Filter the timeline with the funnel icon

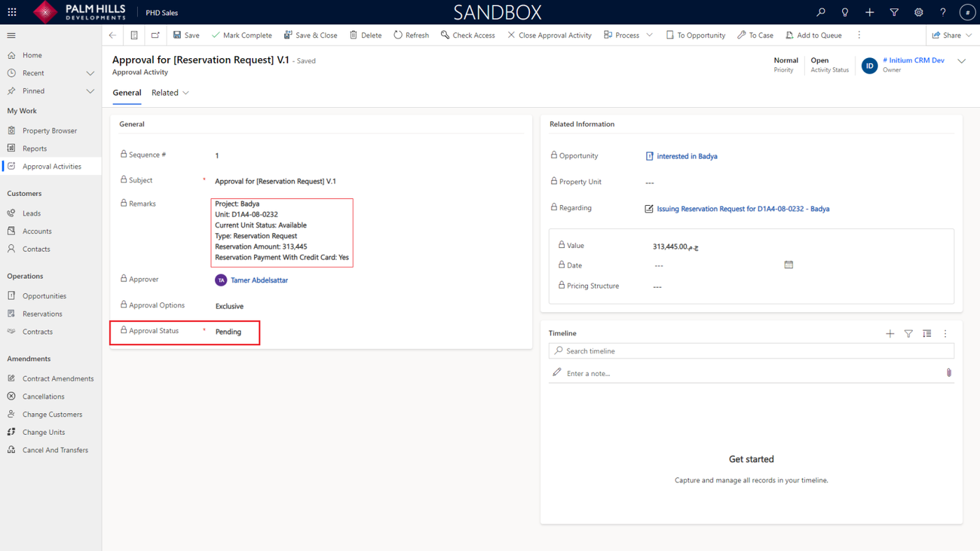(909, 334)
